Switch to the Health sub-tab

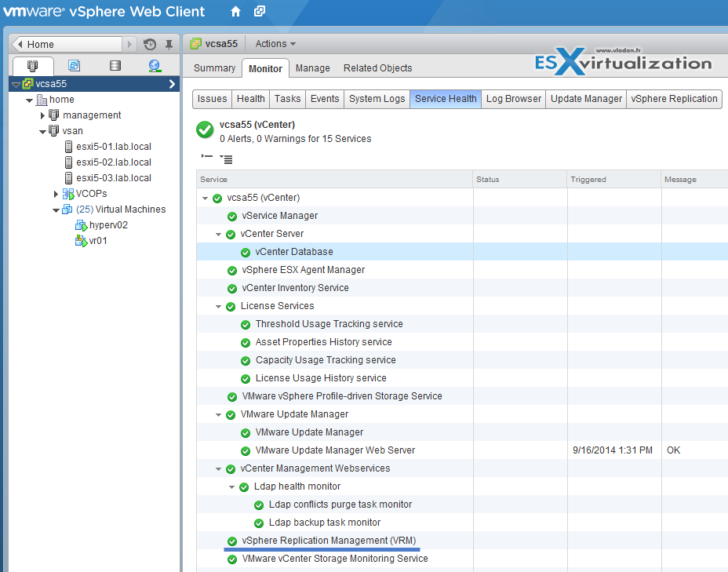(x=251, y=99)
